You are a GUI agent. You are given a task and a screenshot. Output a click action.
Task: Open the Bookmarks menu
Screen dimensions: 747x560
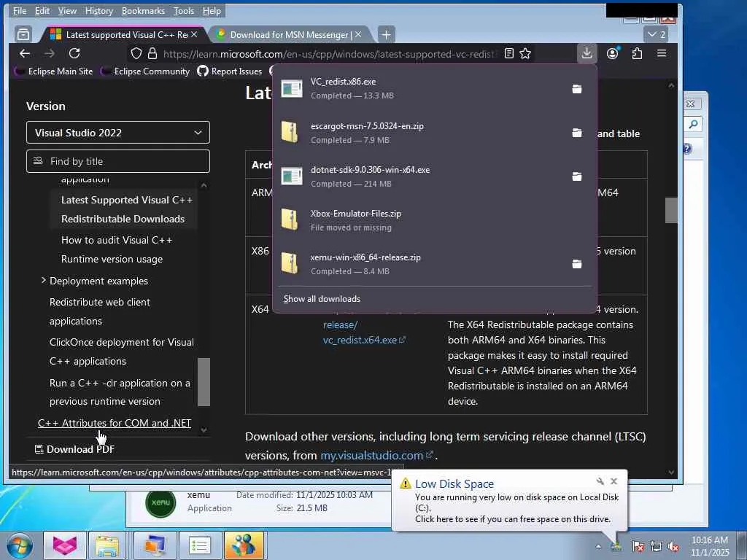143,10
